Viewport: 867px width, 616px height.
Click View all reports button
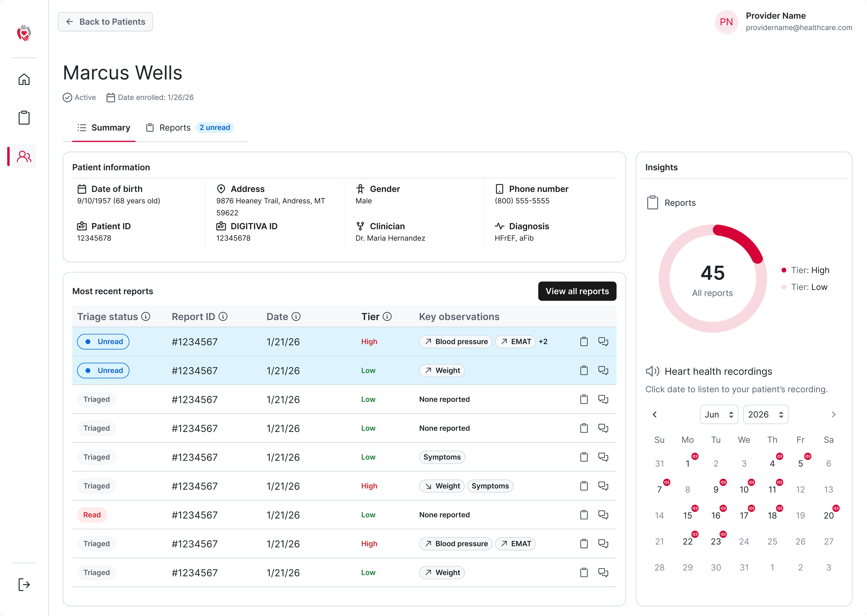(577, 291)
